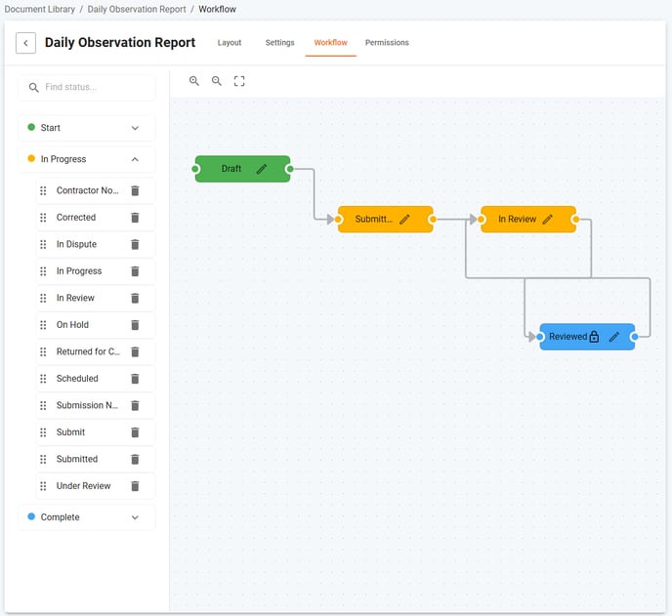This screenshot has width=672, height=616.
Task: Delete the Returned for C... status
Action: coord(135,351)
